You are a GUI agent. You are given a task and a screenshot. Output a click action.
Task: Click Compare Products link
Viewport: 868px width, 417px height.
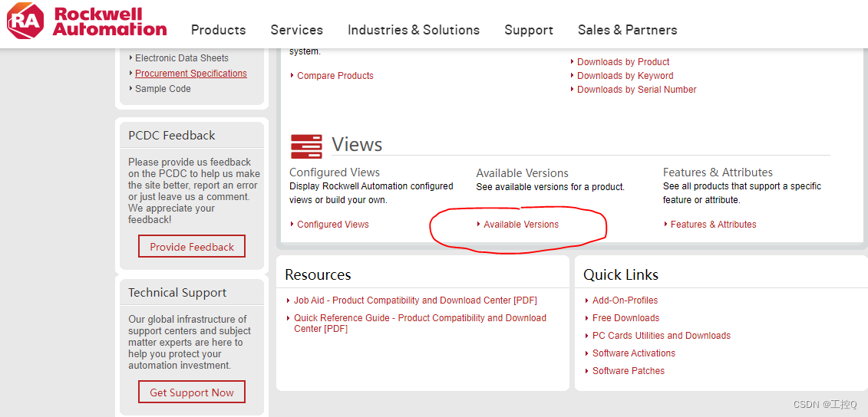click(335, 76)
